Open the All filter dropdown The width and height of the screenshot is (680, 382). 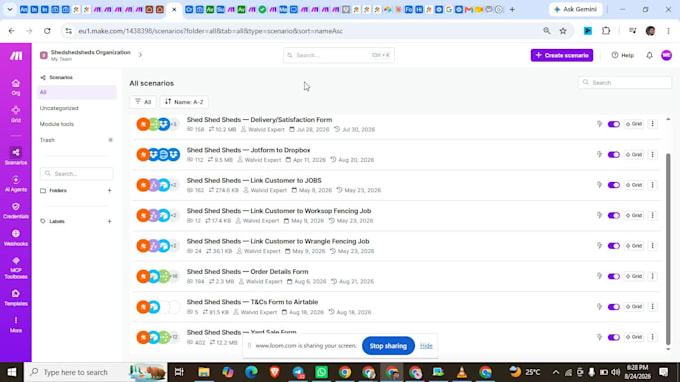coord(143,102)
